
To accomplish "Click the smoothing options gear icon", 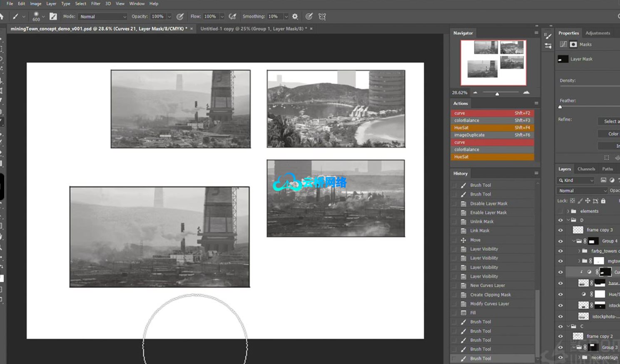I will pos(295,17).
